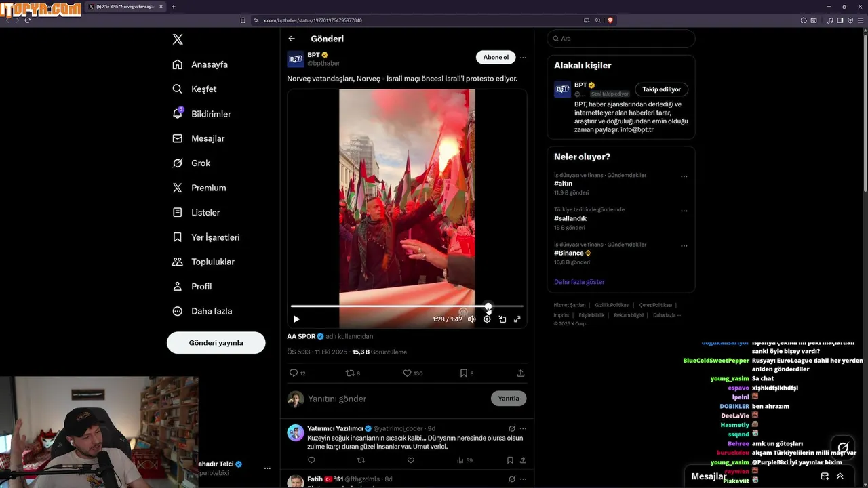
Task: Expand Daha fazla menu in sidebar
Action: point(202,311)
